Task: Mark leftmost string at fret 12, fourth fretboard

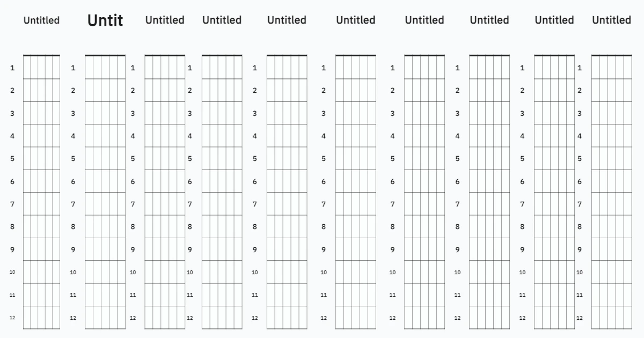Action: click(202, 318)
